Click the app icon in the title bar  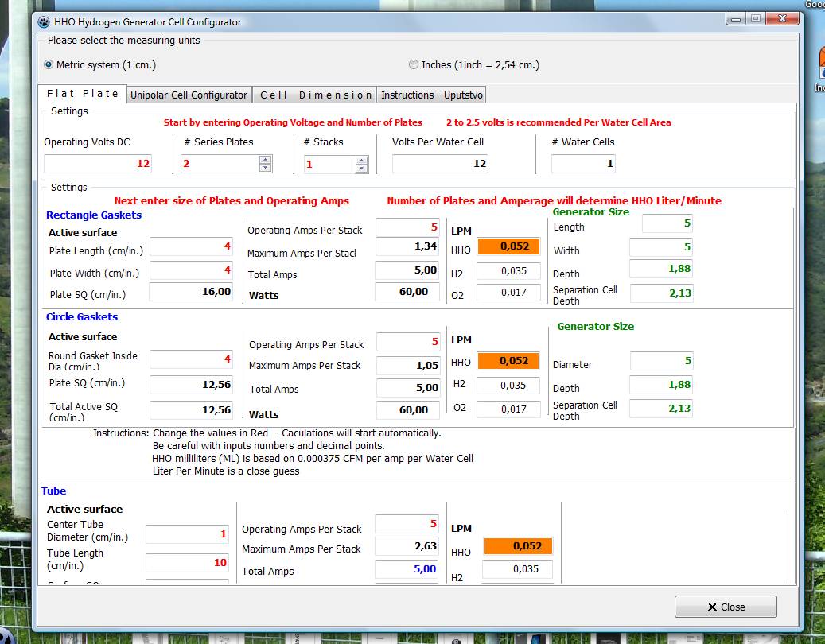pos(44,21)
